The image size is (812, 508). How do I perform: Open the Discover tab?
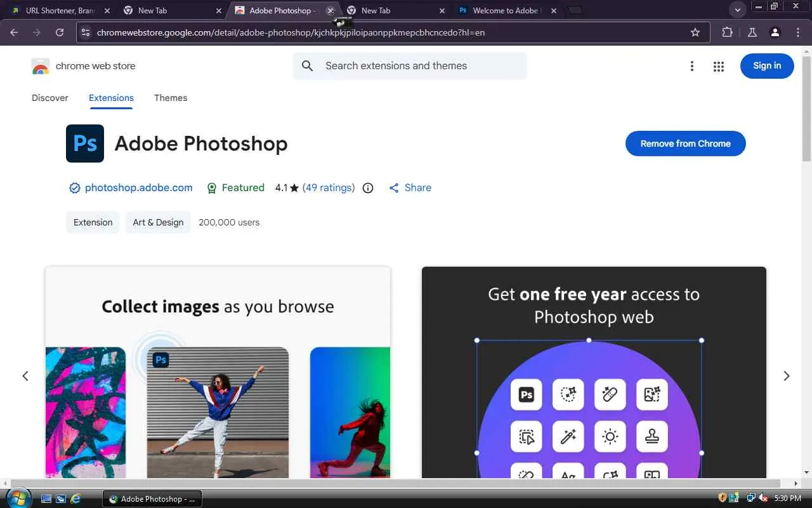(50, 98)
